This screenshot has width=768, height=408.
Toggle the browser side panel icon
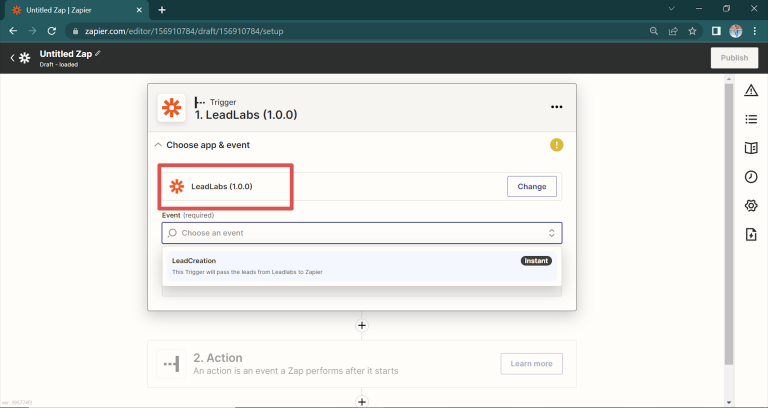pos(716,31)
